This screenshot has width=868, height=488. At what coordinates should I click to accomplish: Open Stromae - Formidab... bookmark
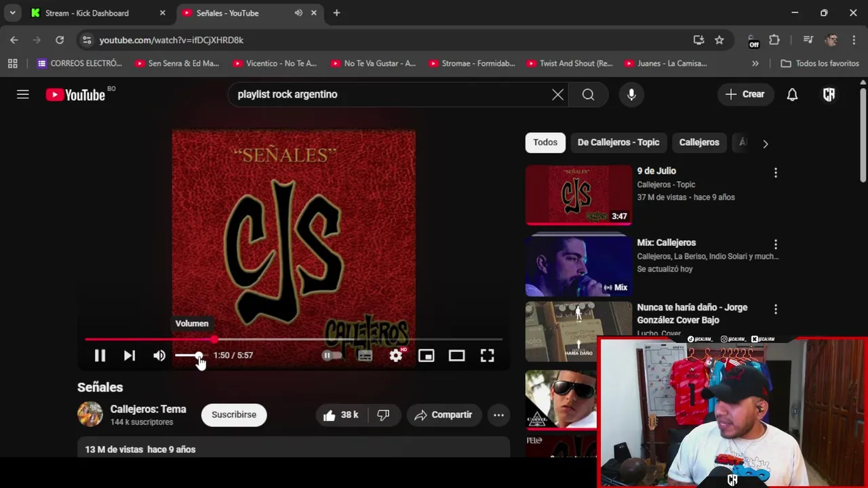(x=471, y=64)
